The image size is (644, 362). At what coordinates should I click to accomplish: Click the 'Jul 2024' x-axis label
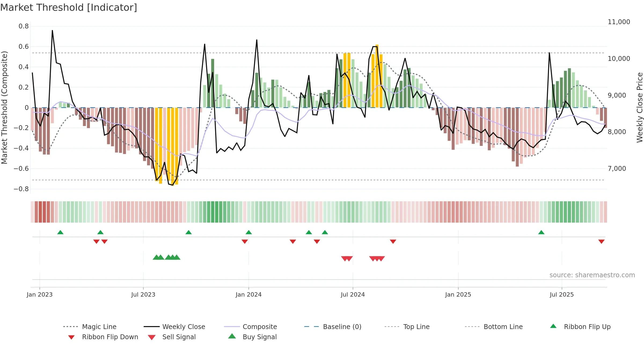click(353, 295)
